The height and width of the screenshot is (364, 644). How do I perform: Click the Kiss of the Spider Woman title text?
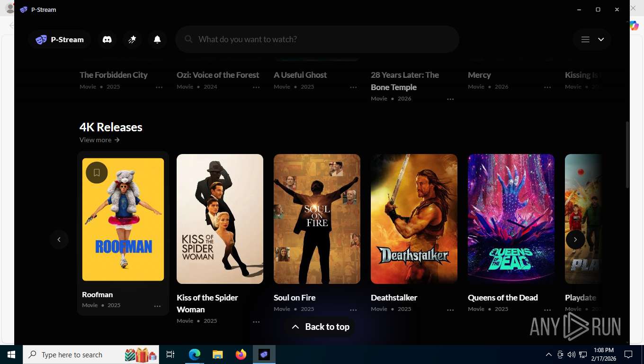pyautogui.click(x=207, y=303)
